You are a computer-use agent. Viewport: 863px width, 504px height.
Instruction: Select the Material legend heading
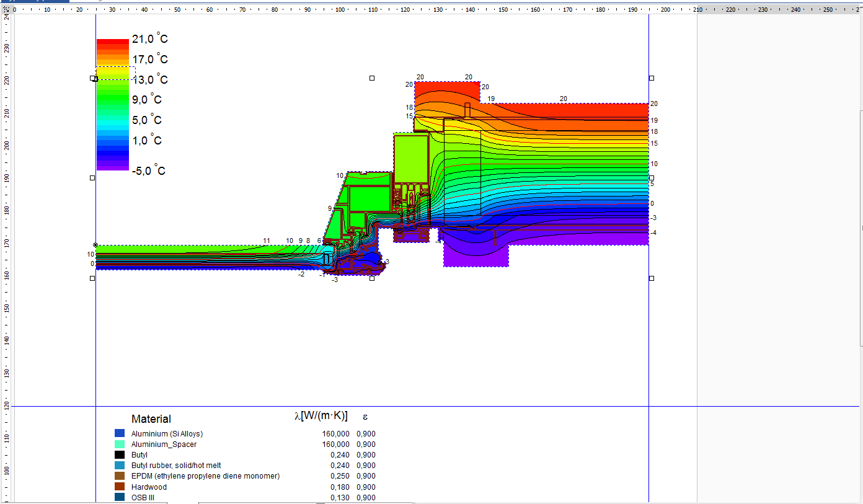click(151, 419)
